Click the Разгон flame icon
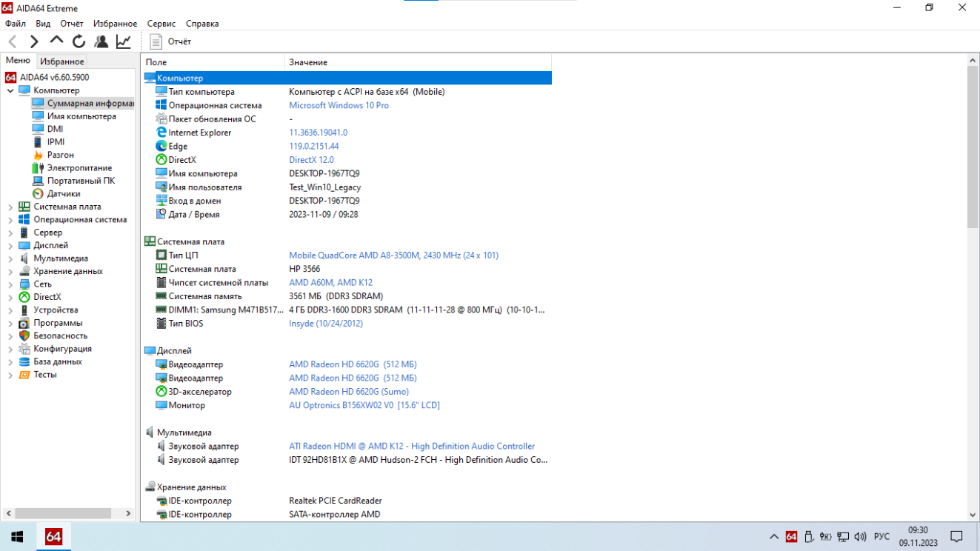 (x=39, y=155)
